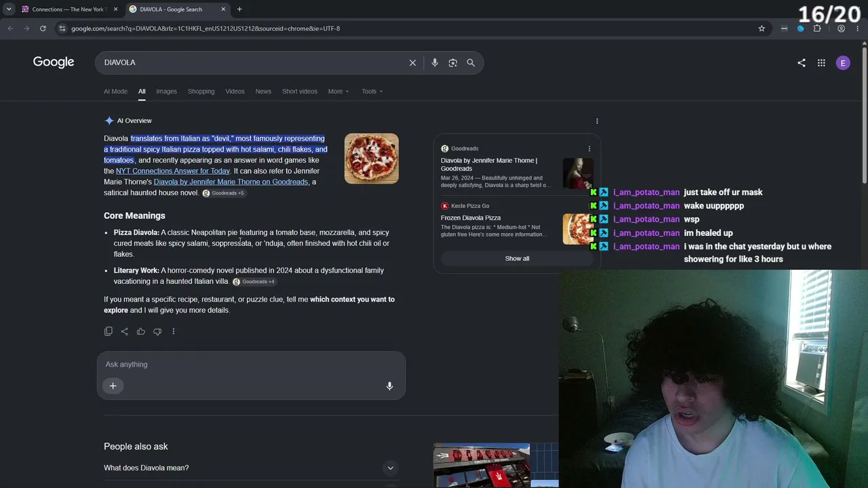Image resolution: width=868 pixels, height=488 pixels.
Task: Close the Connections New York Times tab
Action: [x=116, y=9]
